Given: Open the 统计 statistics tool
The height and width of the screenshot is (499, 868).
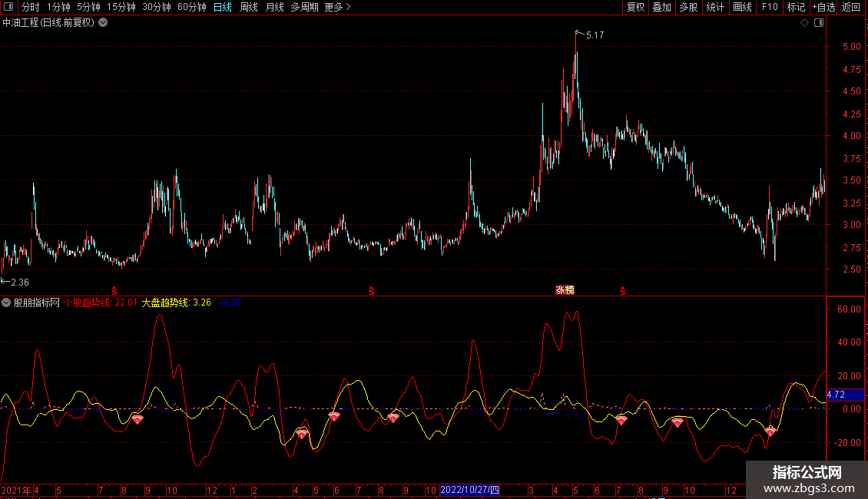Looking at the screenshot, I should [715, 7].
